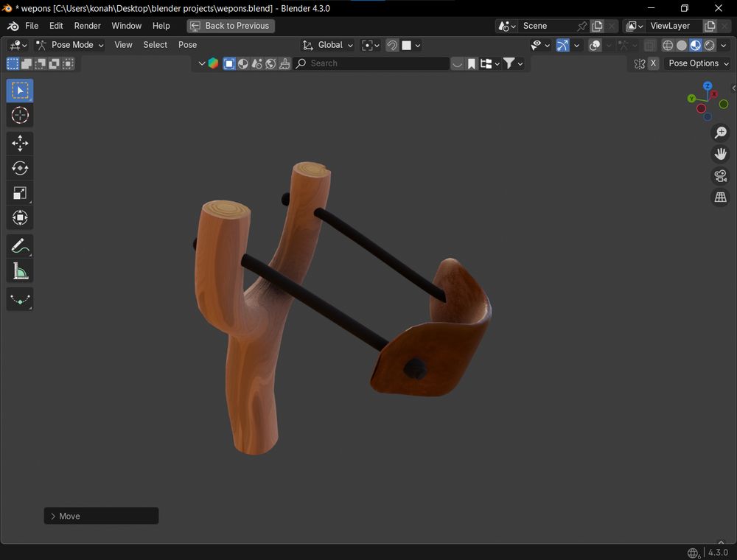The height and width of the screenshot is (560, 737).
Task: Click the pan view hand icon
Action: 720,154
